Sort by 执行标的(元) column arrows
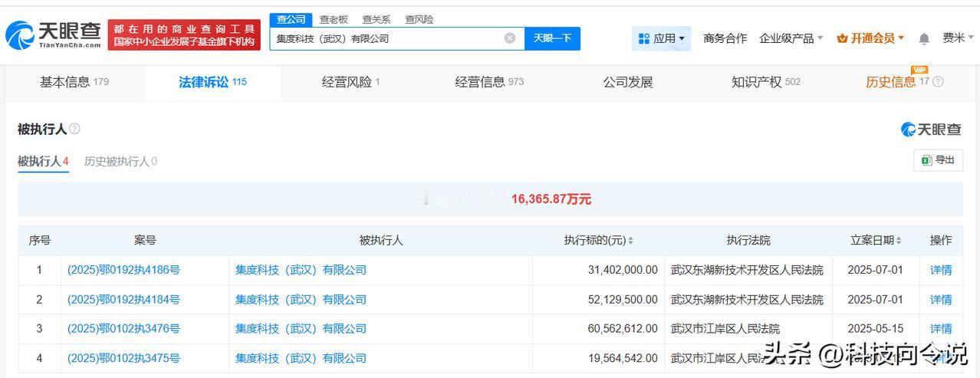Image resolution: width=980 pixels, height=378 pixels. click(x=630, y=241)
